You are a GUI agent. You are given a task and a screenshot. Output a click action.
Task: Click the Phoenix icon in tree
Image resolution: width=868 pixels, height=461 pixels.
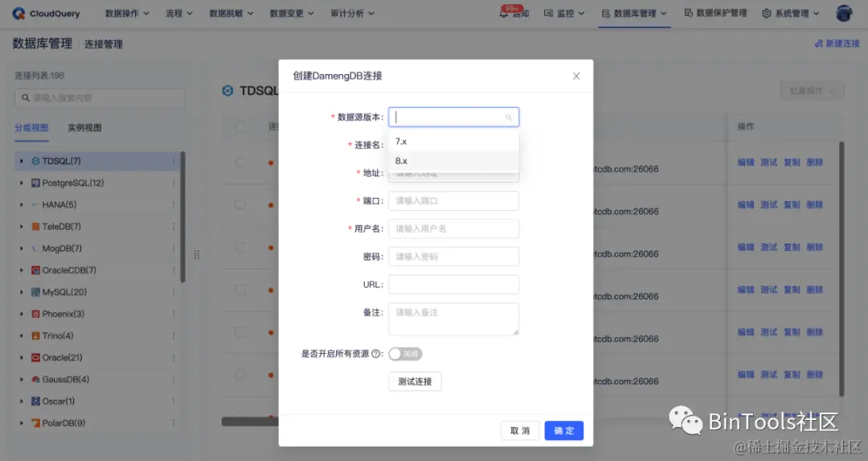(x=35, y=314)
